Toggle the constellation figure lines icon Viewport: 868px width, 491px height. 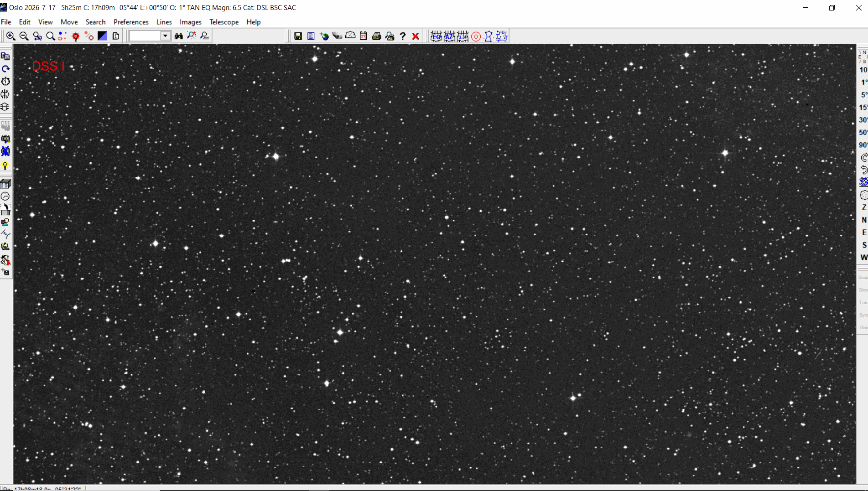(x=489, y=36)
